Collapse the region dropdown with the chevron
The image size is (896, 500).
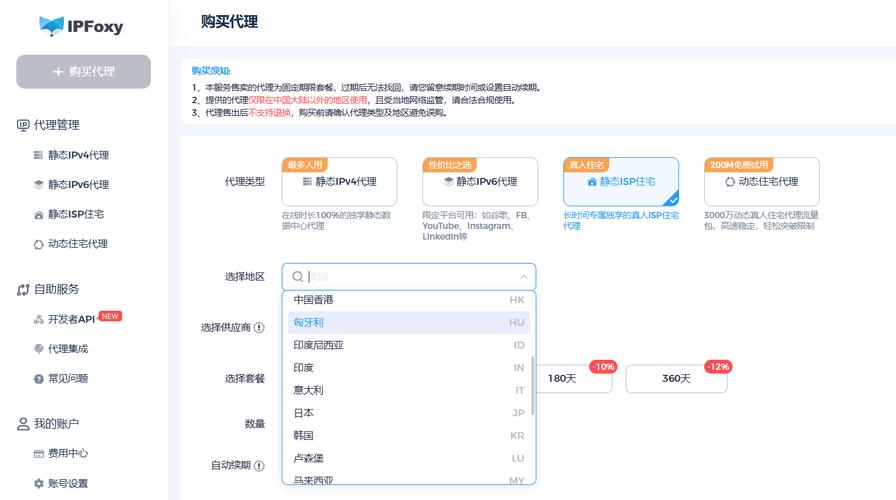coord(523,277)
